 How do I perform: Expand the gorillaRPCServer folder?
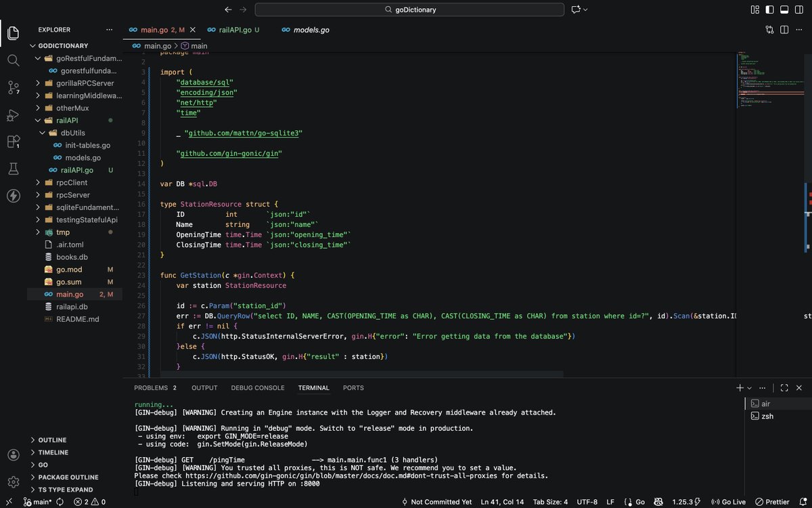[x=75, y=83]
